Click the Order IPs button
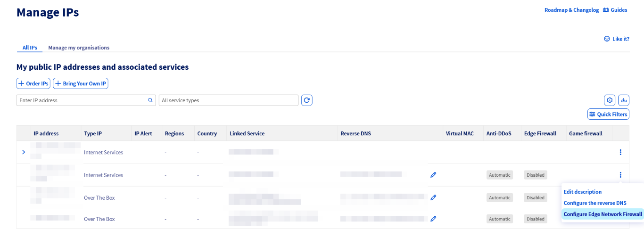 pyautogui.click(x=33, y=83)
